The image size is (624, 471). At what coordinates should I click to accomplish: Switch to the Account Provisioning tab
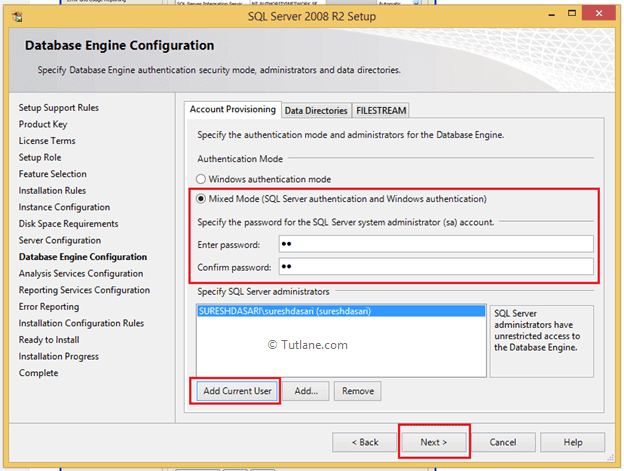tap(232, 109)
